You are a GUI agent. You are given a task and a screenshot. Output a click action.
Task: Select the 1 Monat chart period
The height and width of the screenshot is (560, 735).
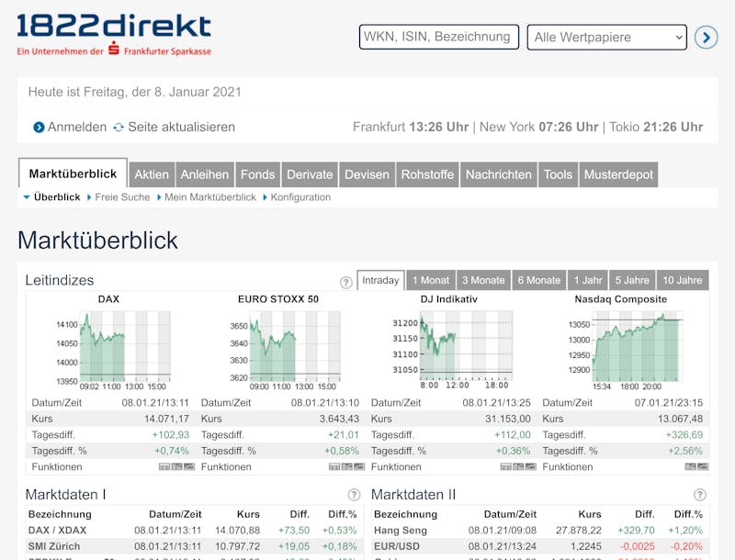[431, 280]
